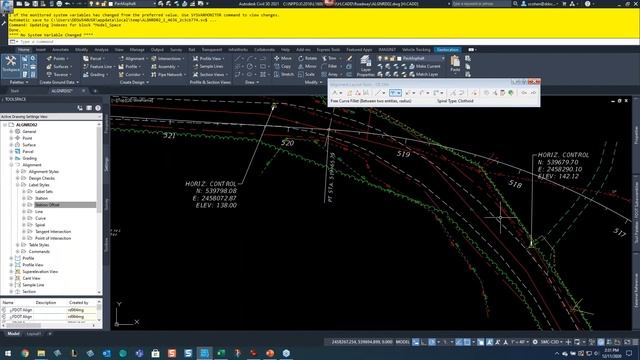Click the Parcel tool in ribbon
The height and width of the screenshot is (360, 640).
94,58
